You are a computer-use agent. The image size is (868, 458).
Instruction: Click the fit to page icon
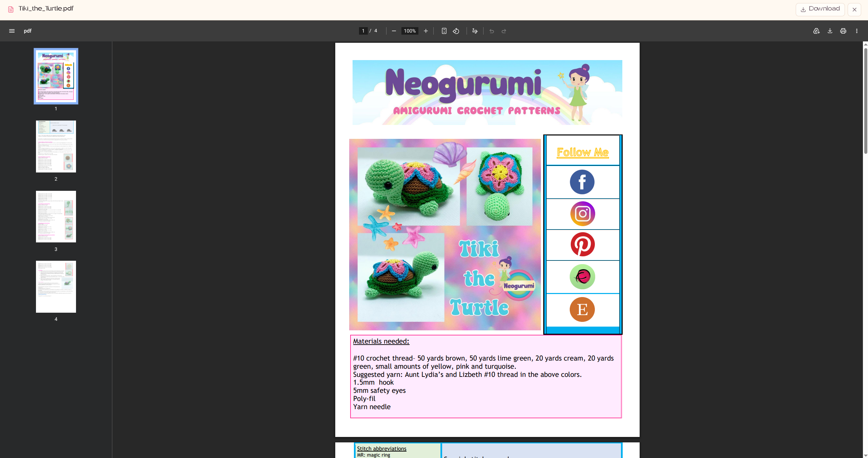(444, 31)
